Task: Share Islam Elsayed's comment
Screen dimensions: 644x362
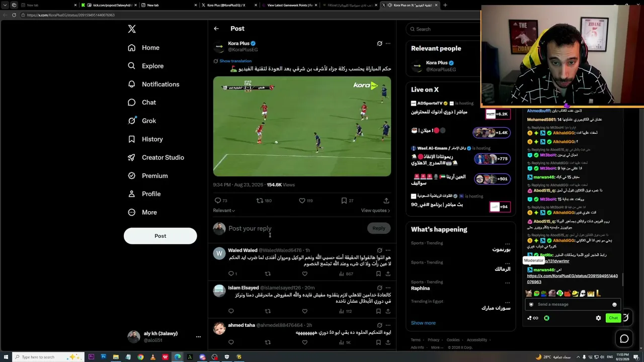Action: 388,311
